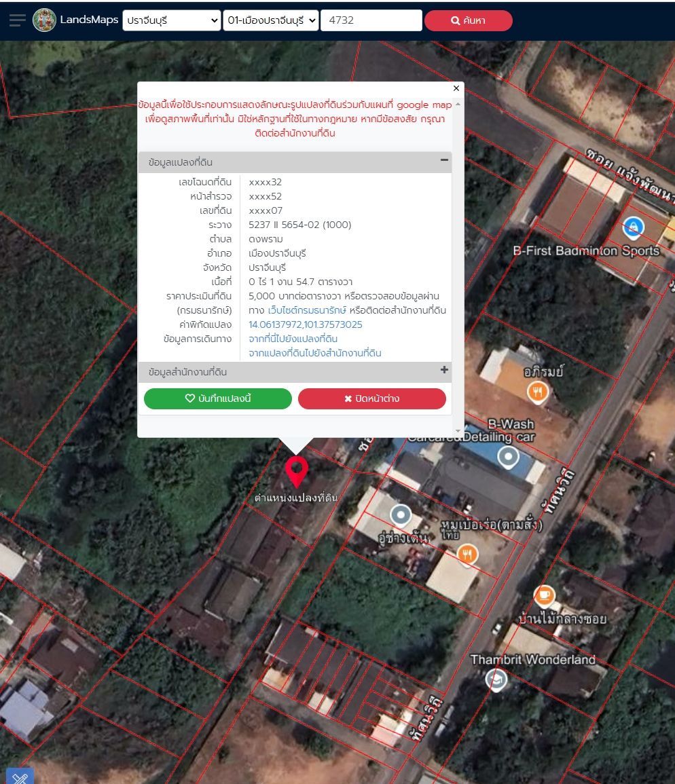Open the B-First Badminton Sports marker
This screenshot has height=784, width=675.
[633, 227]
